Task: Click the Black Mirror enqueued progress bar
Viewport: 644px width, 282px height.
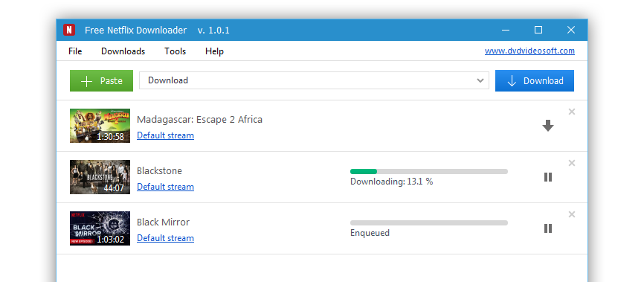Action: pos(429,222)
